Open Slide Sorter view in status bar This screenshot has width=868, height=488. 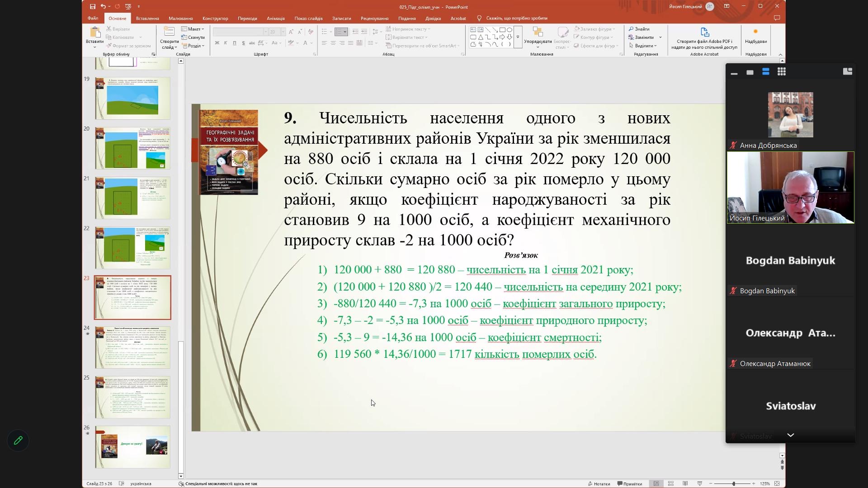coord(671,483)
